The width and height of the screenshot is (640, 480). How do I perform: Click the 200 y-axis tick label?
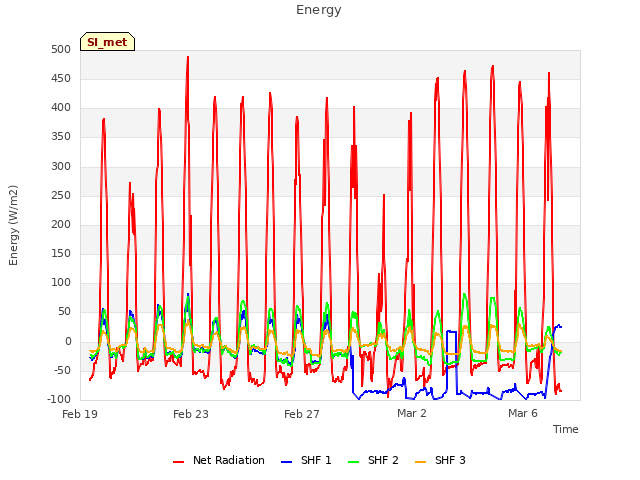[61, 224]
